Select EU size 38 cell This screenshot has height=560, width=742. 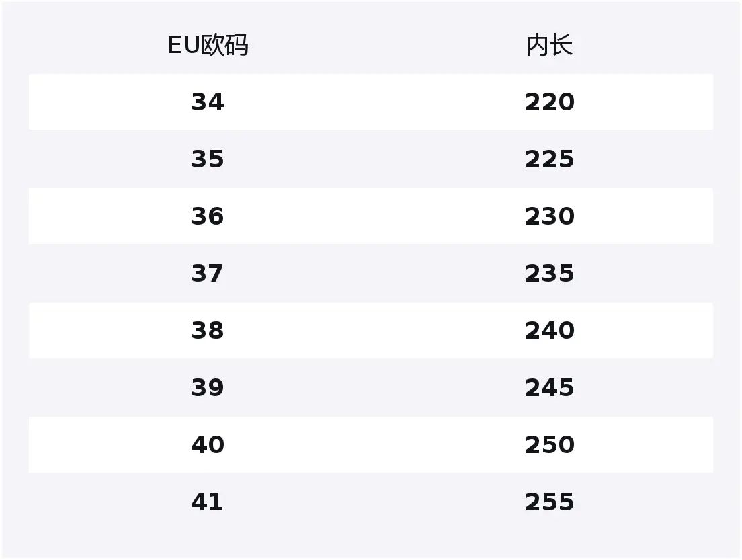(x=208, y=331)
